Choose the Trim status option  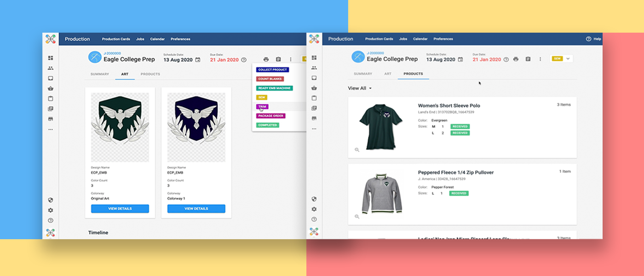click(x=262, y=107)
